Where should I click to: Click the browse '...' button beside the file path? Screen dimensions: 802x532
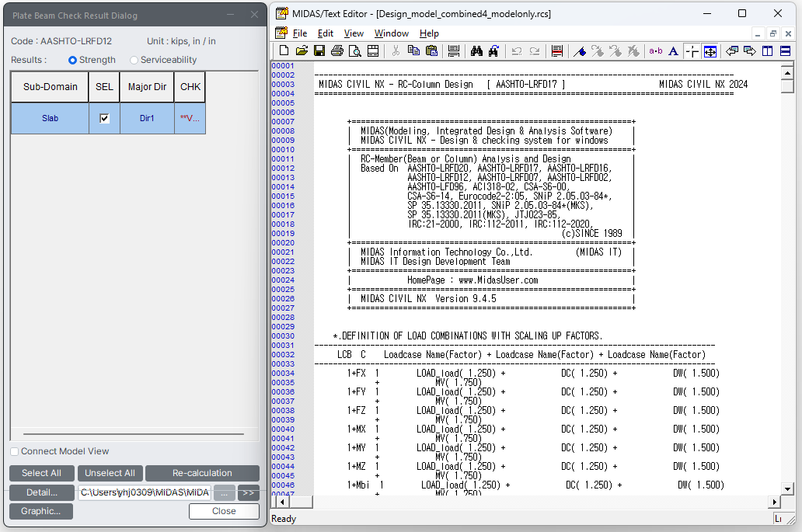224,492
